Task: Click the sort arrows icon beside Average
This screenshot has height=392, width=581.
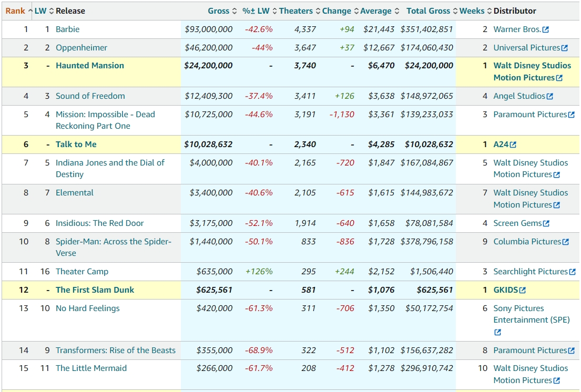Action: click(397, 11)
